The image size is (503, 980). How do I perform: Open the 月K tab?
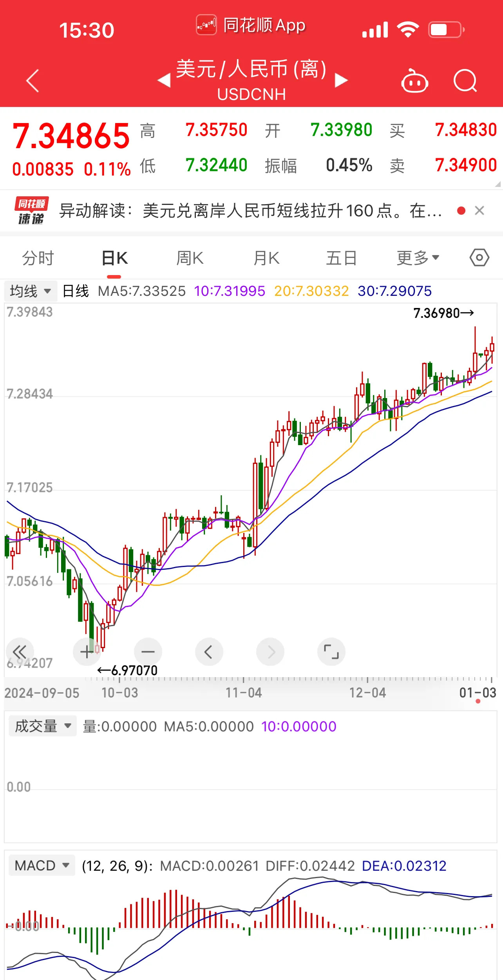coord(267,258)
